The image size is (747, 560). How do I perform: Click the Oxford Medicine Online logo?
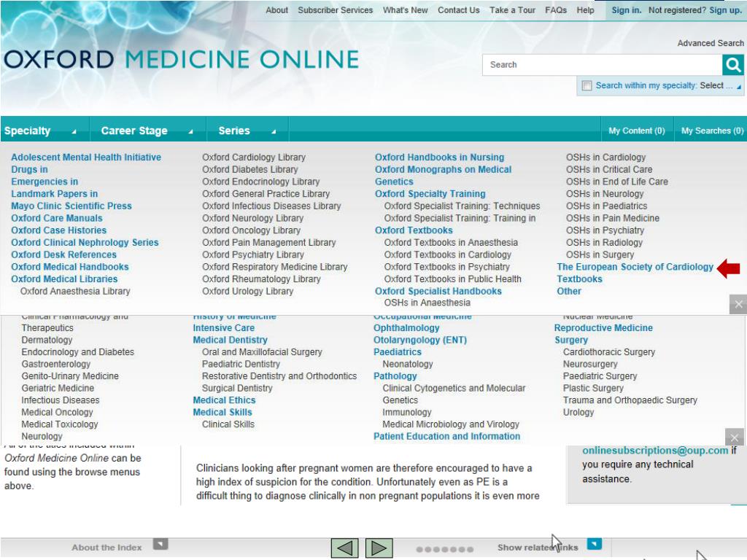pos(182,60)
